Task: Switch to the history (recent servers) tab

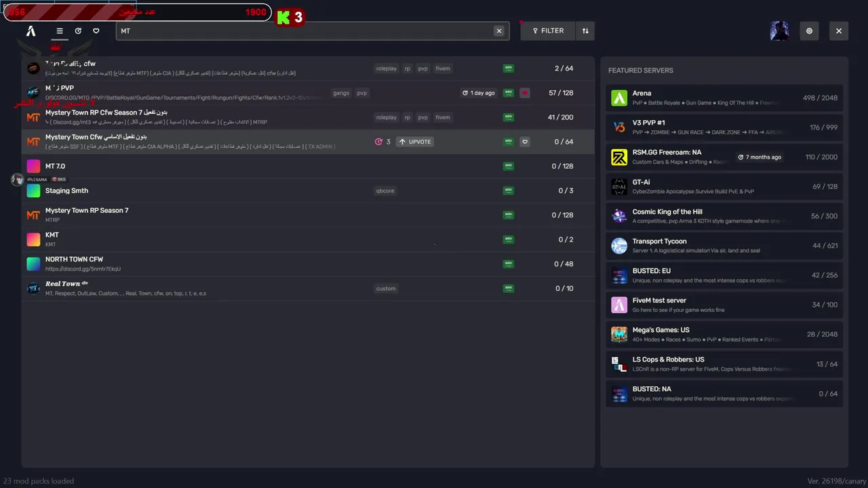Action: [78, 31]
